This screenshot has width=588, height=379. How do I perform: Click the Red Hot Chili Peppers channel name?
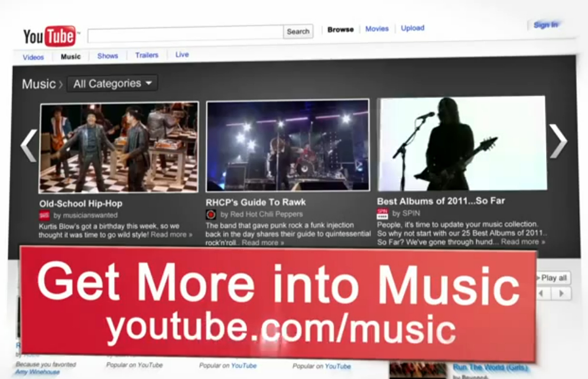point(267,214)
